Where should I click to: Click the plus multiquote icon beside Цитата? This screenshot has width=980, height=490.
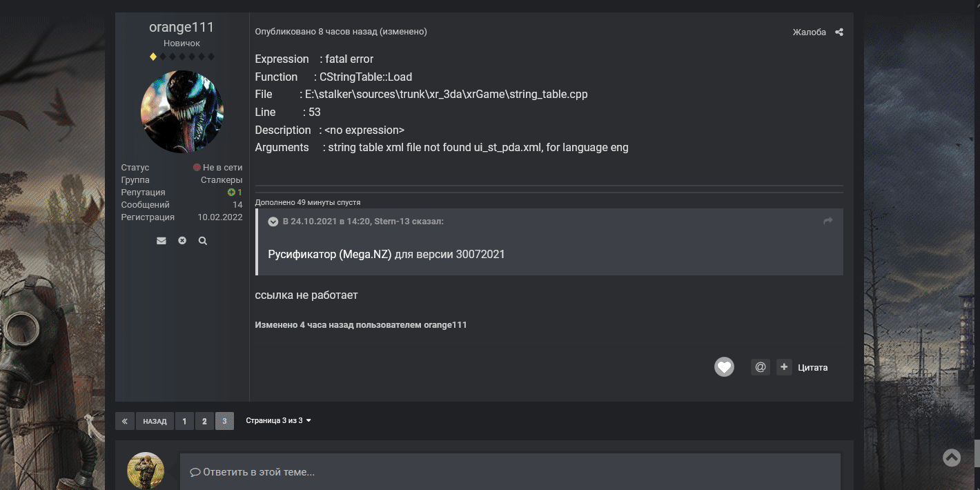coord(784,366)
